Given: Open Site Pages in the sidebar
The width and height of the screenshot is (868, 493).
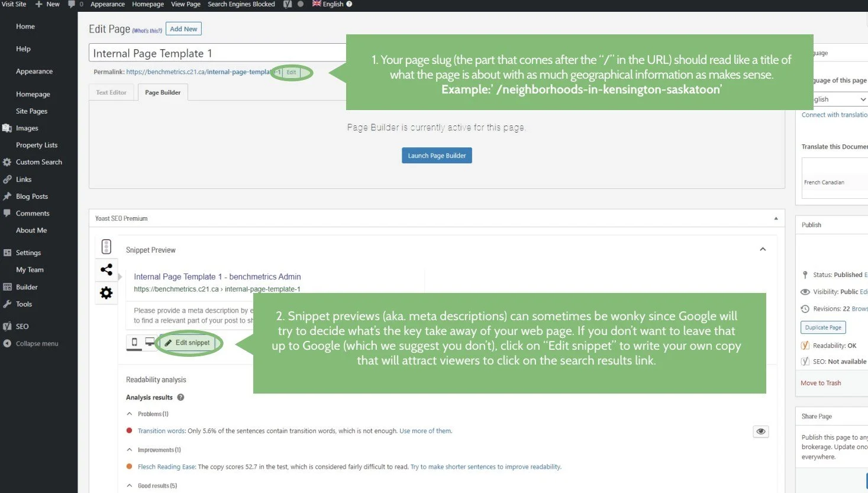Looking at the screenshot, I should pyautogui.click(x=31, y=111).
